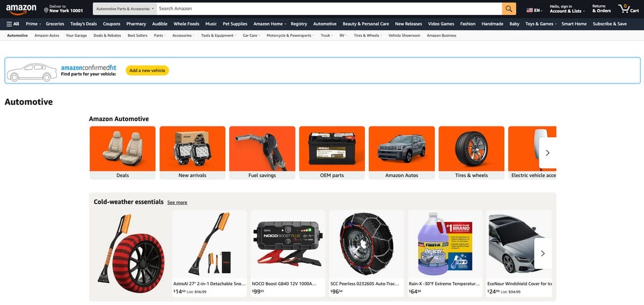
Task: Advance the cold-weather essentials carousel arrow
Action: tap(543, 253)
